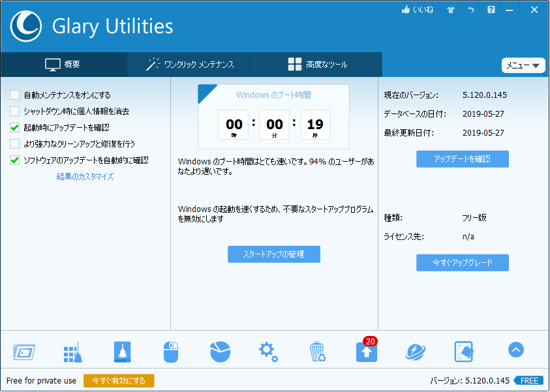Click the いいね thumbs-up icon
The image size is (550, 392).
406,10
